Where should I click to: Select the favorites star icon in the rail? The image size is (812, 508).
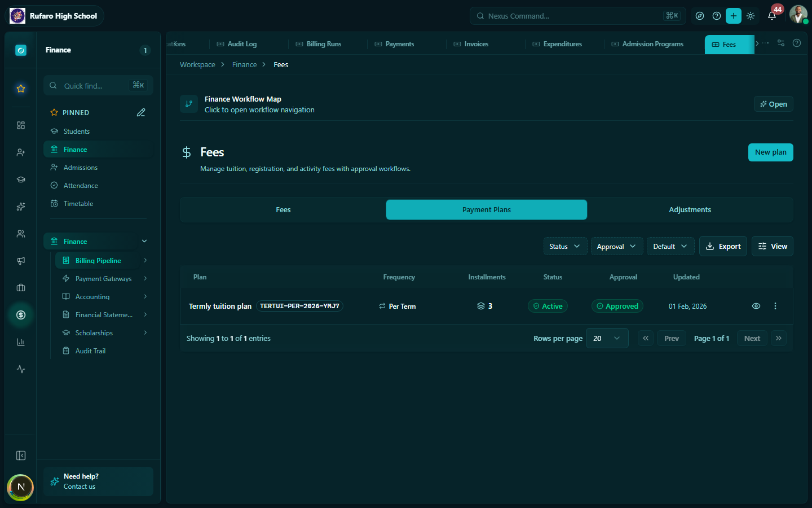[x=21, y=89]
